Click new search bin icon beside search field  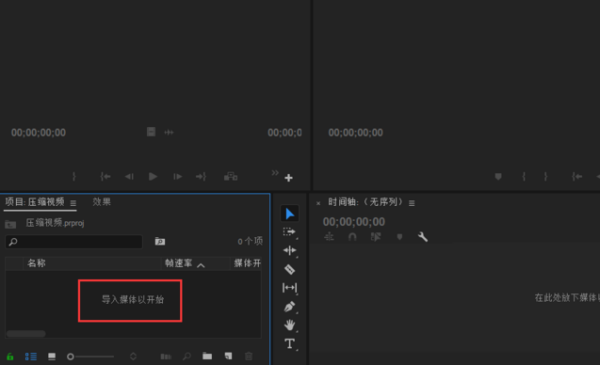160,241
